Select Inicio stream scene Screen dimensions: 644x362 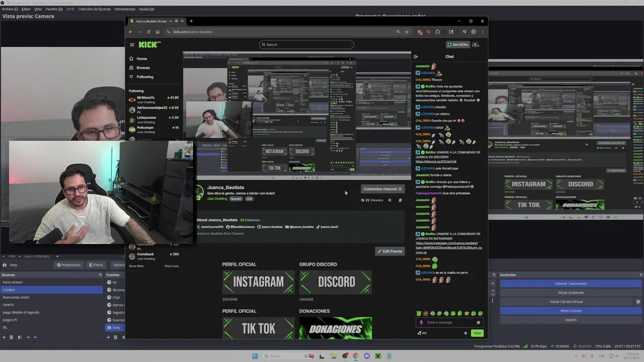51,282
